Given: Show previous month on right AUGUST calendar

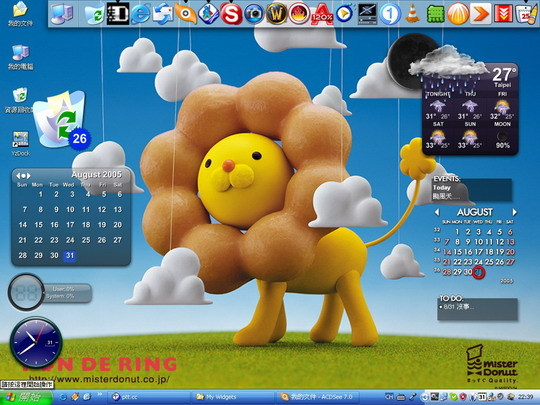Looking at the screenshot, I should (x=437, y=212).
